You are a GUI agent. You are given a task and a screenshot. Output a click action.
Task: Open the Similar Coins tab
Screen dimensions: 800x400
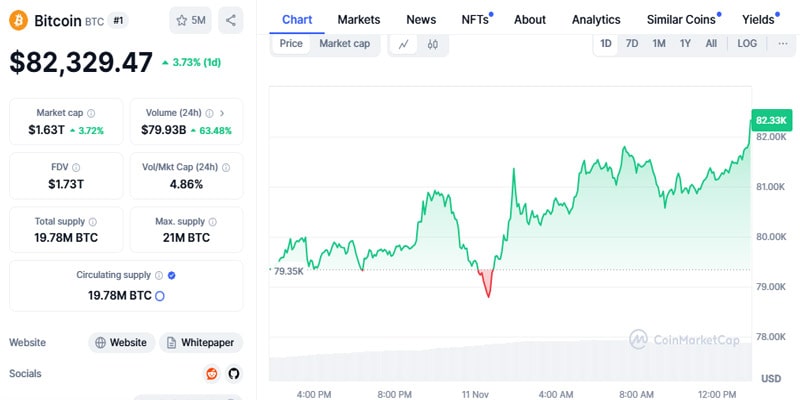pos(681,20)
